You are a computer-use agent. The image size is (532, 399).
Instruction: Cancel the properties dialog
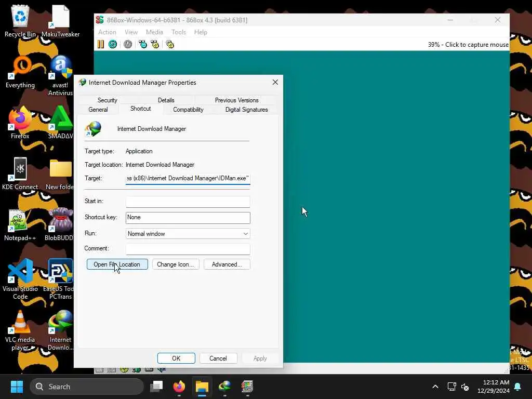pos(218,358)
